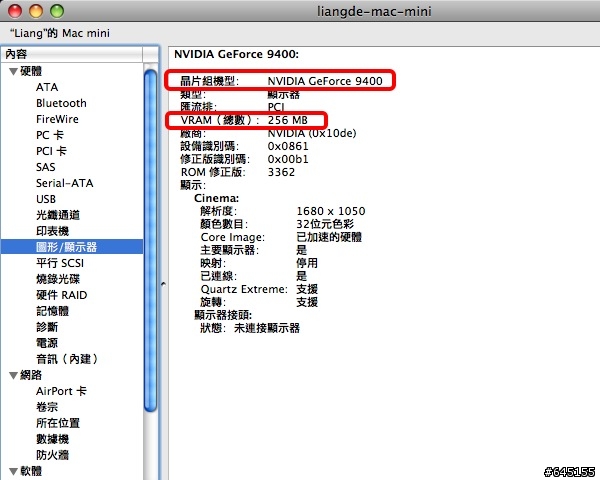The height and width of the screenshot is (480, 600).
Task: Select 燒錄光碟 disc burning entry
Action: [58, 279]
